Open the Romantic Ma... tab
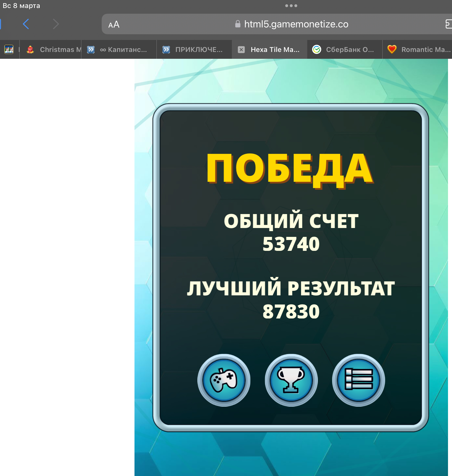452x476 pixels. pos(425,50)
